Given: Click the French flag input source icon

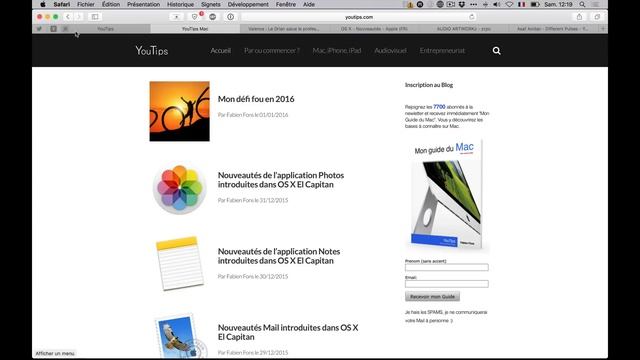Looking at the screenshot, I should pos(522,4).
